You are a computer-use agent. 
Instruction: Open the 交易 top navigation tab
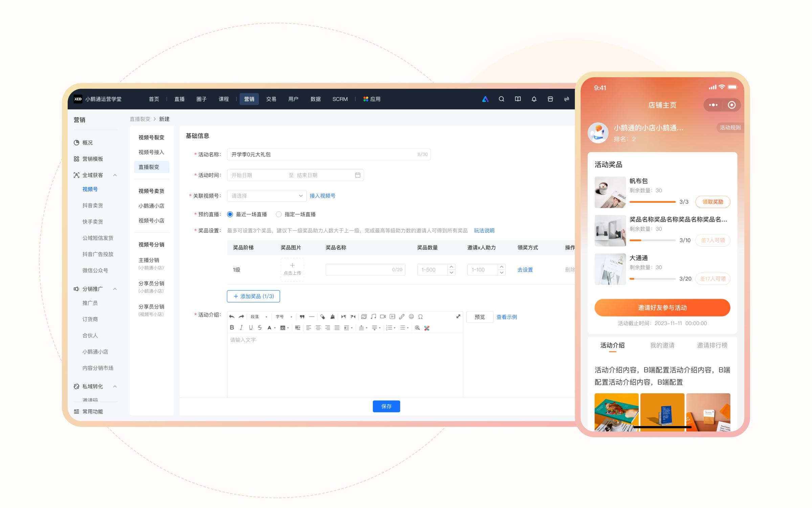pos(271,99)
